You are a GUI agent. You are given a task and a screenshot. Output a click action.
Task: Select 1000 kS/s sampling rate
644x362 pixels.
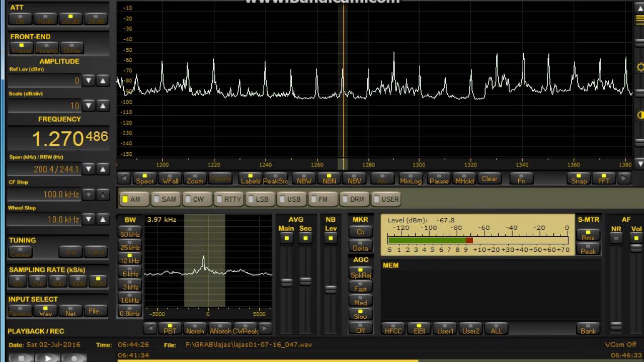[x=79, y=282]
